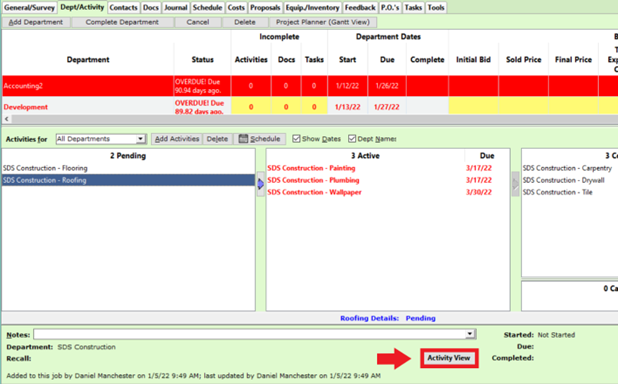Image resolution: width=618 pixels, height=384 pixels.
Task: Click the Sold Price column header
Action: point(523,60)
